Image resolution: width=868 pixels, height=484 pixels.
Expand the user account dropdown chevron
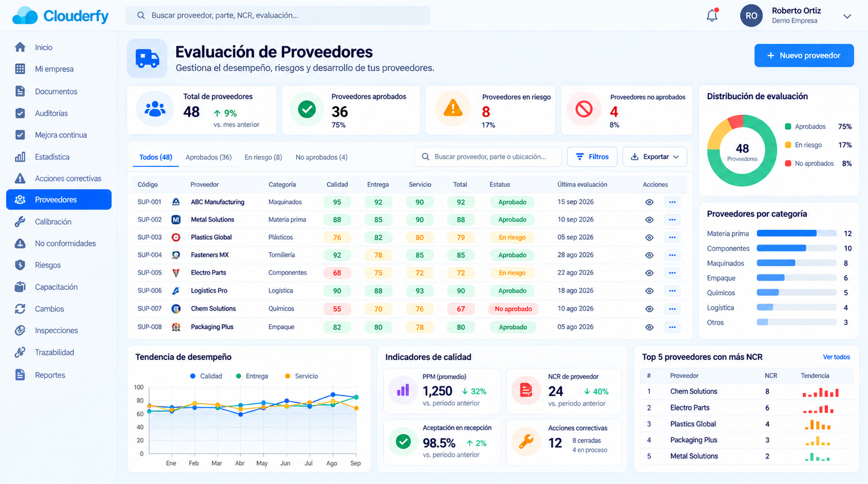point(847,16)
